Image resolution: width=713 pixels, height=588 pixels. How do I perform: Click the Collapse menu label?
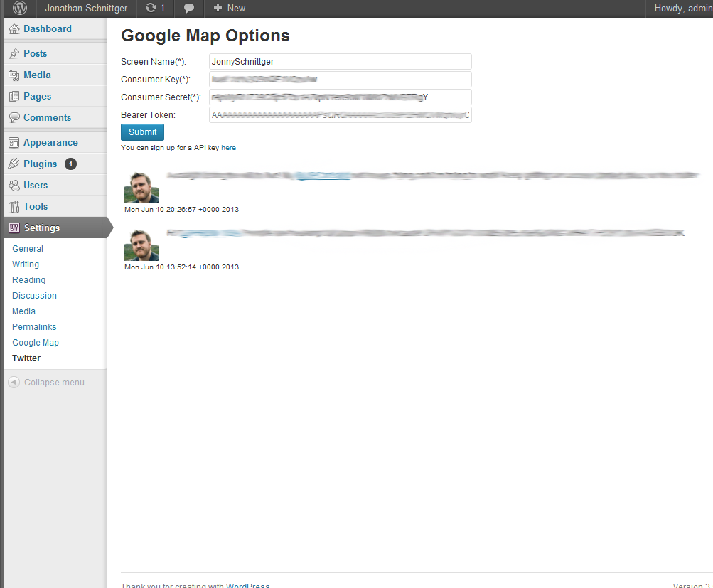[54, 383]
